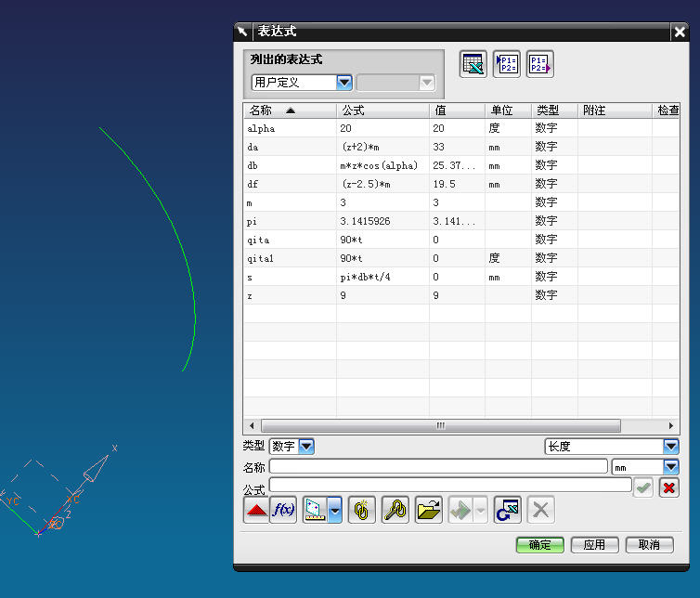Screen dimensions: 700x598
Task: Click the 名称 input field
Action: click(x=438, y=466)
